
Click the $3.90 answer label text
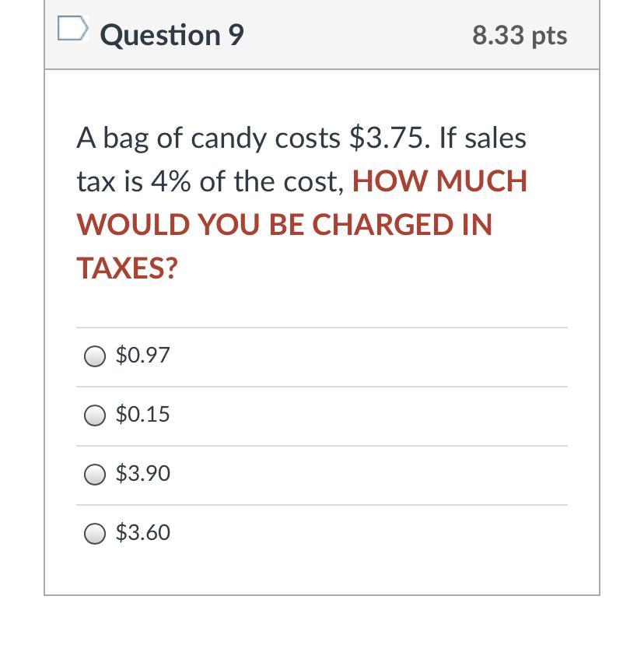(x=142, y=474)
